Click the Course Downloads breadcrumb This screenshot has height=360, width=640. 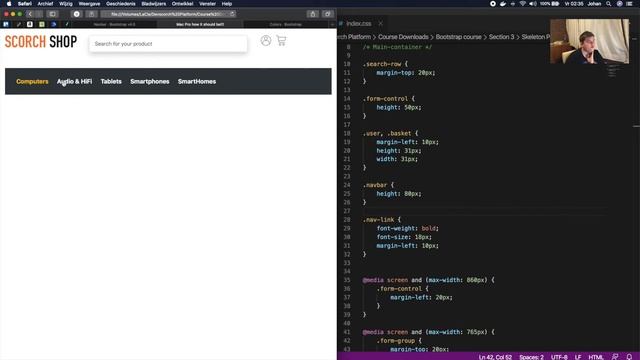coord(403,37)
